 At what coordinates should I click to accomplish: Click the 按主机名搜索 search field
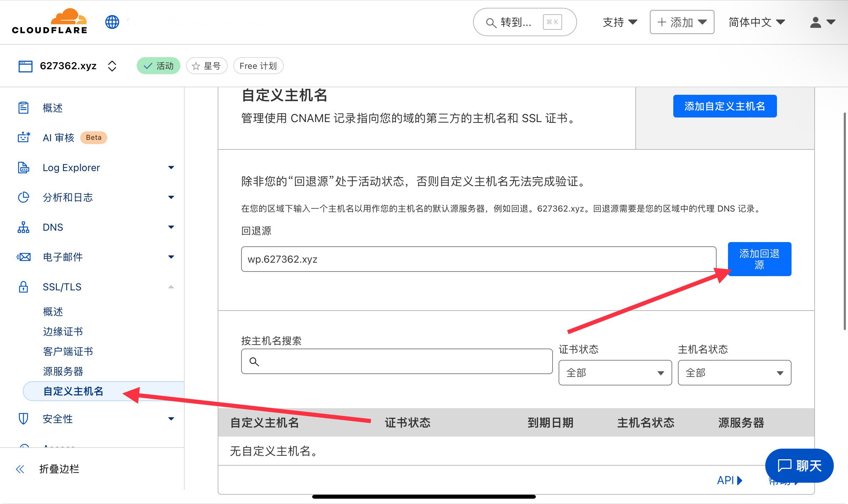[397, 361]
